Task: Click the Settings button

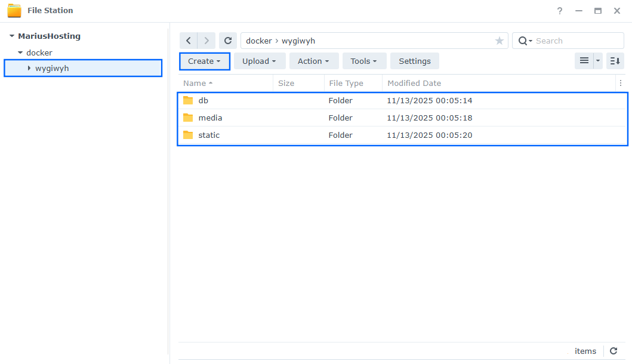Action: (x=414, y=61)
